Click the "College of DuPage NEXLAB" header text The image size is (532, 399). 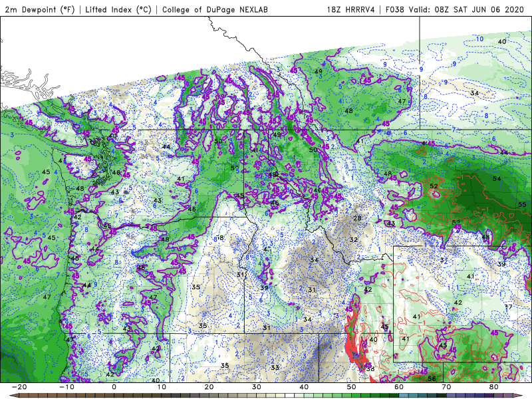click(215, 10)
